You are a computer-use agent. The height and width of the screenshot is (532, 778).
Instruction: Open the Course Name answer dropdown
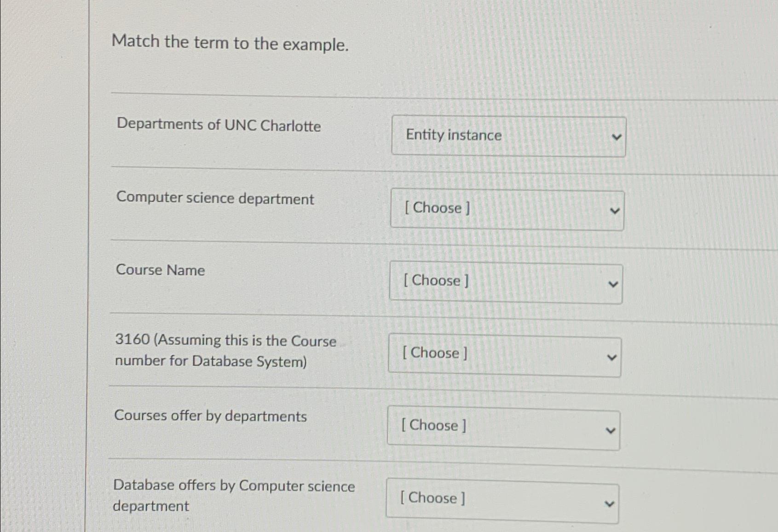coord(506,282)
